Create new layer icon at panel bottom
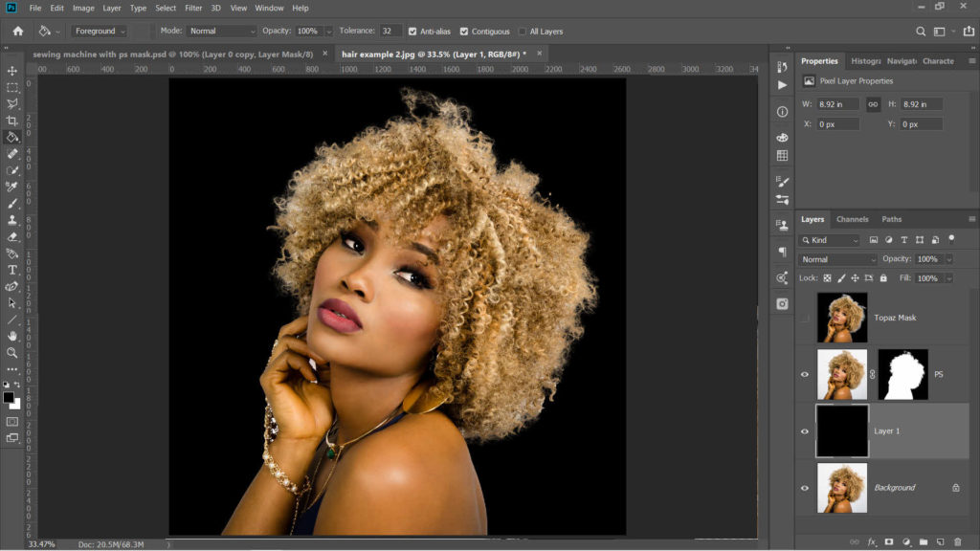The width and height of the screenshot is (980, 551). pos(941,541)
